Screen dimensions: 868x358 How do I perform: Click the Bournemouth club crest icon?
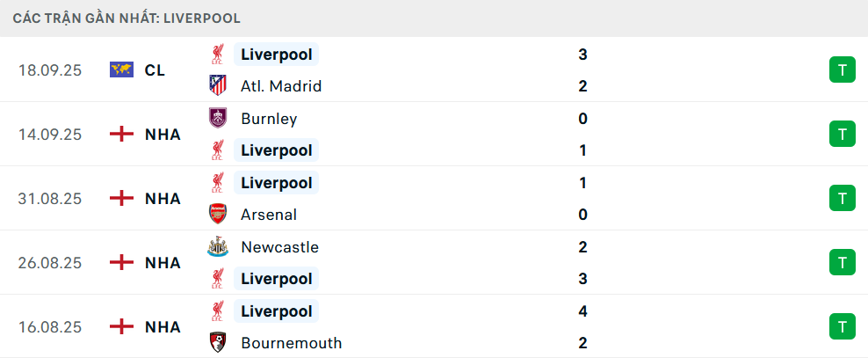(x=217, y=343)
